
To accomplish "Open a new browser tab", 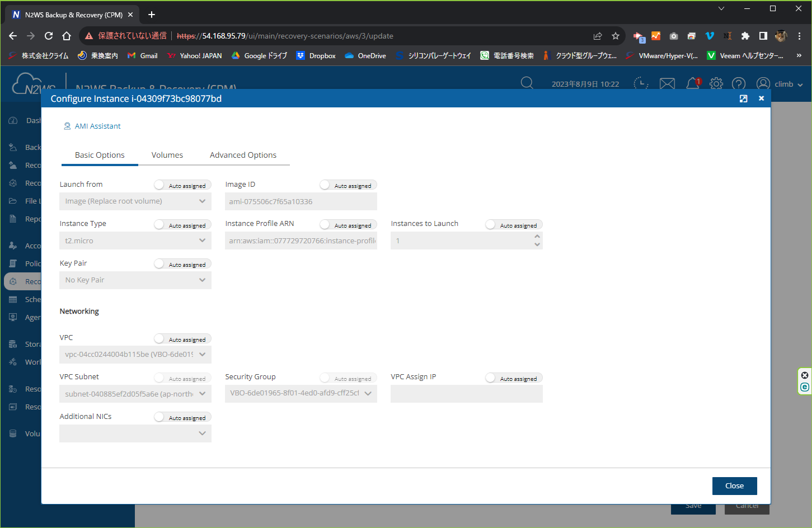I will (152, 15).
